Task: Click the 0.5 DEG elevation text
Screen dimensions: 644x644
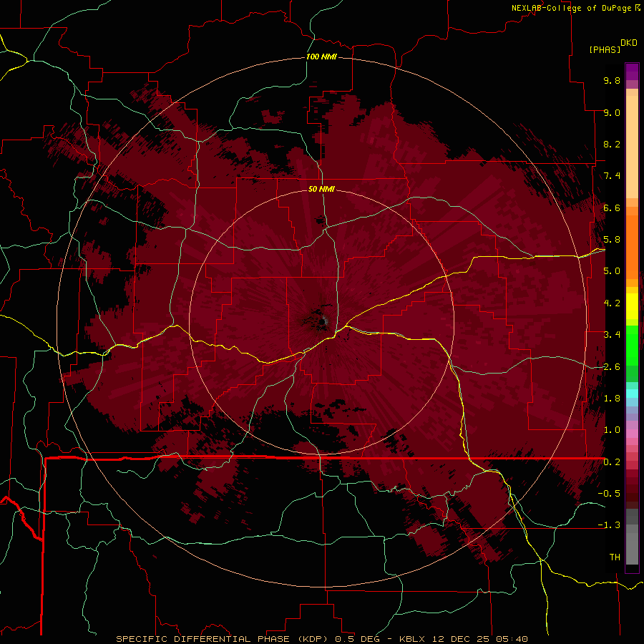Action: 360,639
